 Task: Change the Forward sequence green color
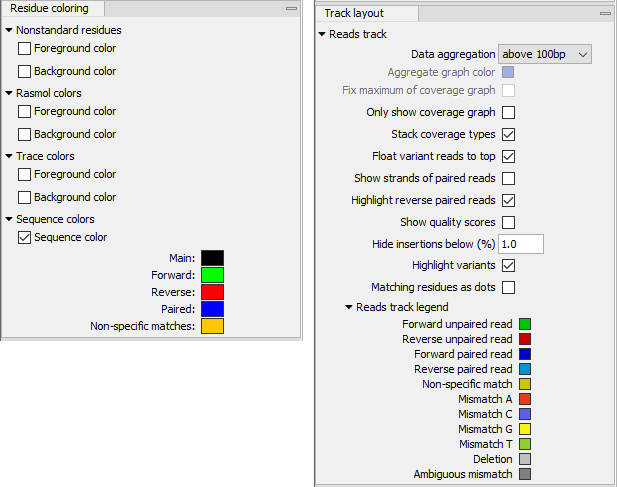(212, 275)
